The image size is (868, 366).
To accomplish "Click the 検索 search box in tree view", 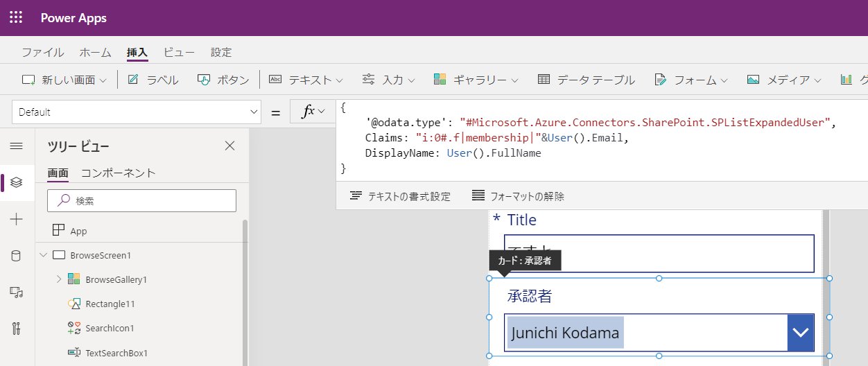I will coord(141,200).
